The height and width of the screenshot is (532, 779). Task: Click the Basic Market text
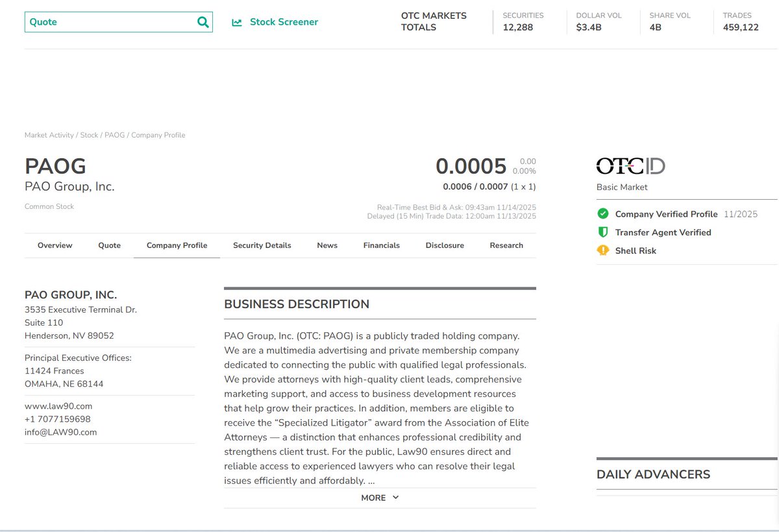pyautogui.click(x=622, y=187)
